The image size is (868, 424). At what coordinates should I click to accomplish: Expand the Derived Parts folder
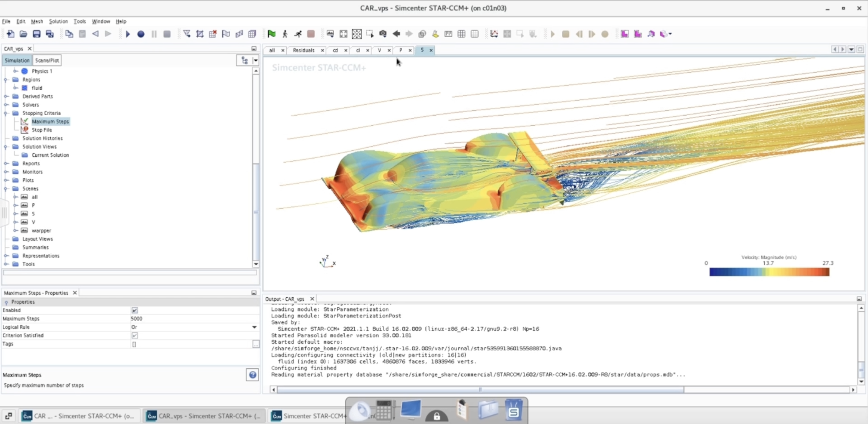pos(6,96)
